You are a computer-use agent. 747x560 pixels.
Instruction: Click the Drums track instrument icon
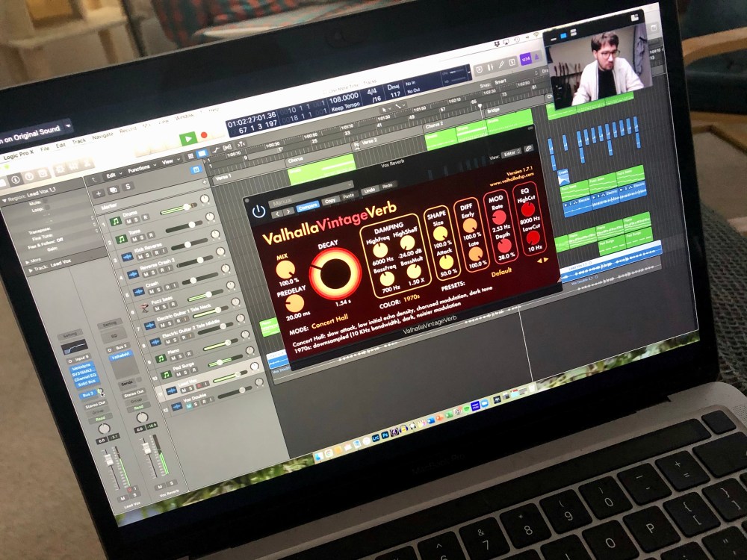pyautogui.click(x=116, y=220)
